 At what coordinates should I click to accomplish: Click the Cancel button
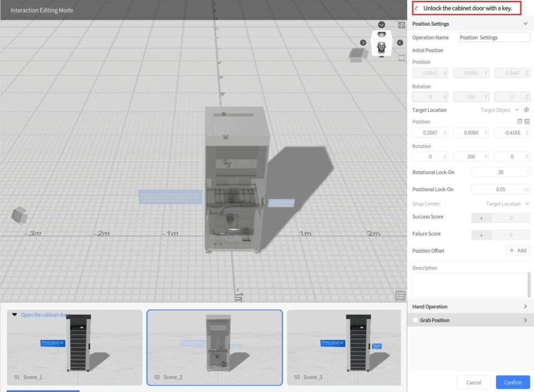click(x=474, y=383)
